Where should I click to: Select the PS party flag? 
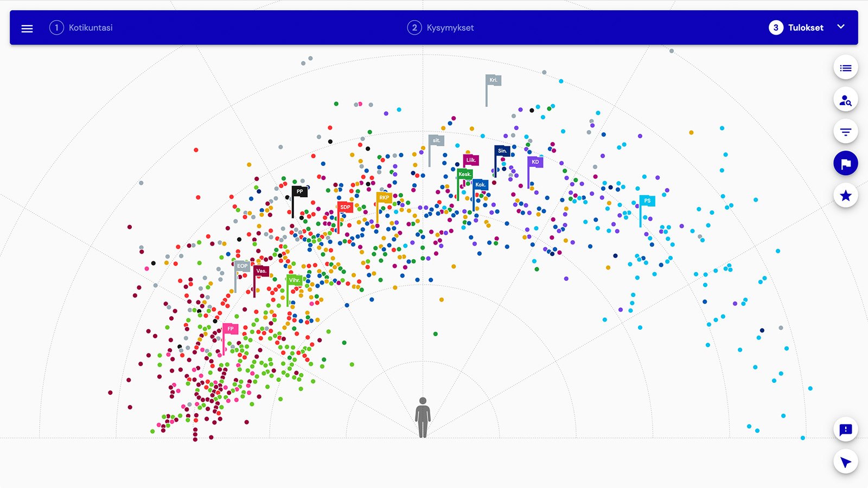pos(647,201)
